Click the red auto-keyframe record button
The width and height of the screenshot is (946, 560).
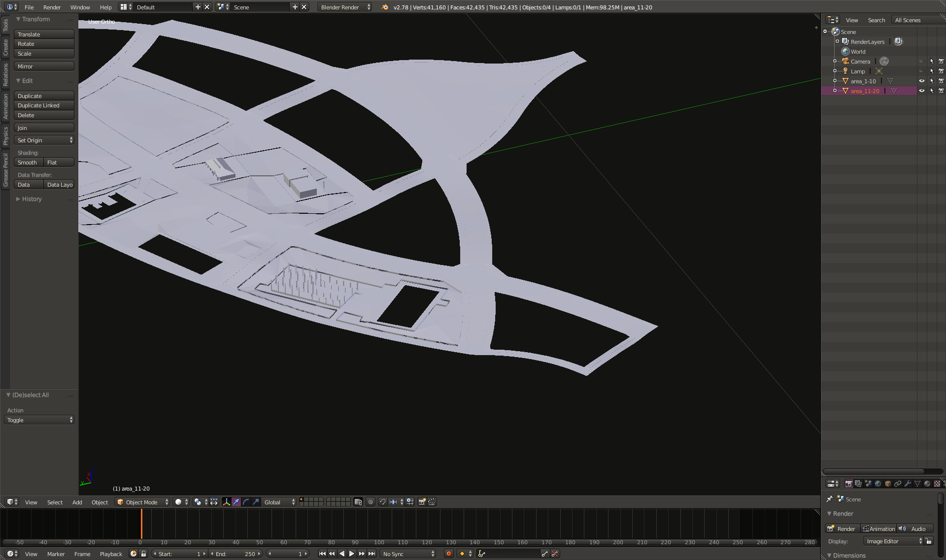click(448, 554)
